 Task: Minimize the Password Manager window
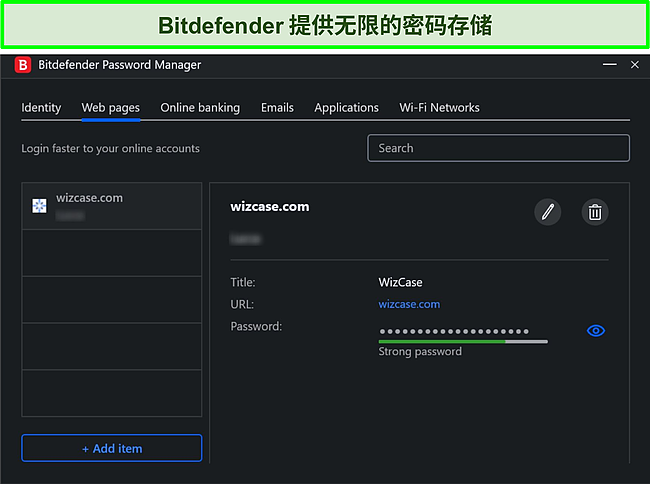(609, 65)
